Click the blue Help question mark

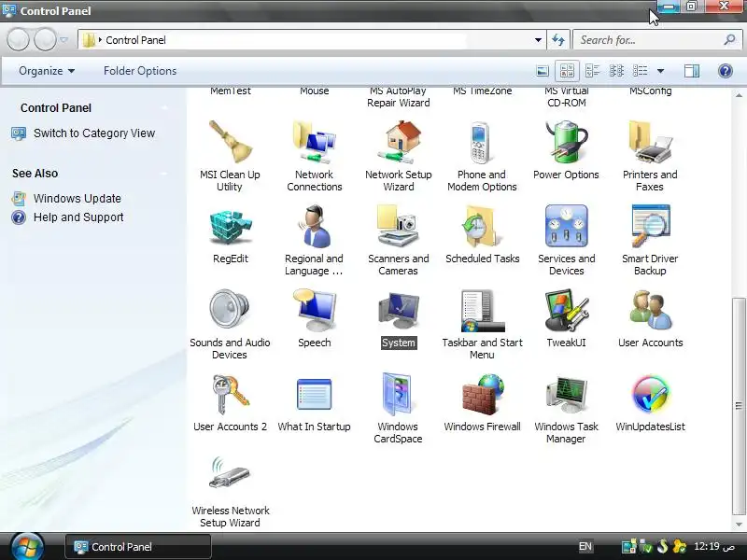pos(726,71)
